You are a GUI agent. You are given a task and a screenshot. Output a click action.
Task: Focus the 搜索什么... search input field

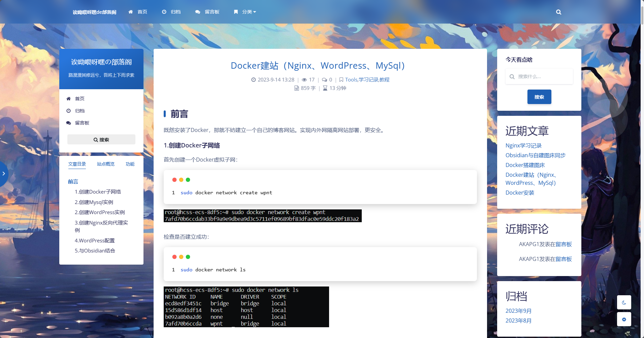539,76
